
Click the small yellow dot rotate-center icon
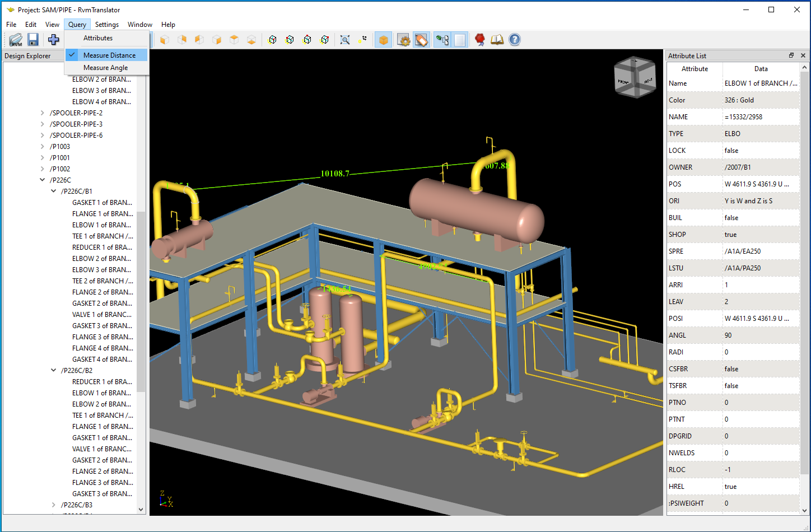coord(363,39)
